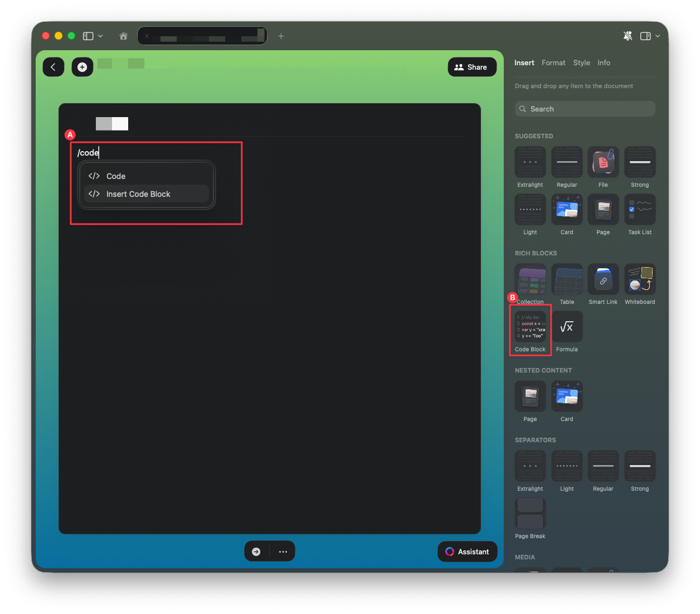The height and width of the screenshot is (614, 700).
Task: Insert a File block
Action: pos(603,162)
